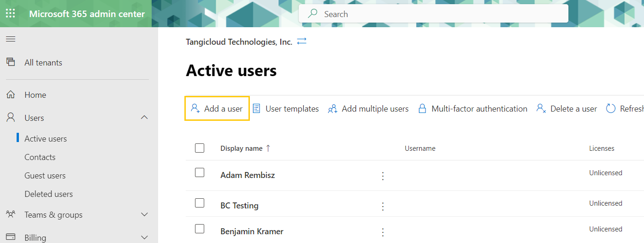Click Delete a user button
Image resolution: width=644 pixels, height=243 pixels.
point(567,109)
